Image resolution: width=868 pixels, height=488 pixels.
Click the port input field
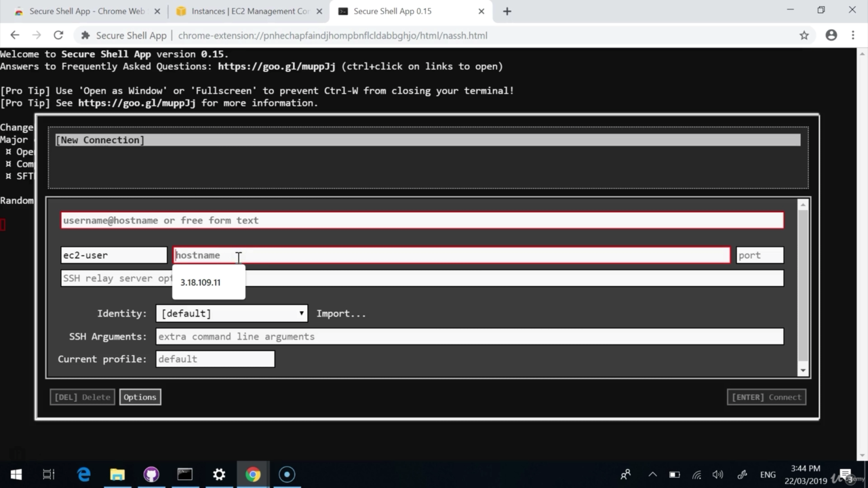pos(759,255)
